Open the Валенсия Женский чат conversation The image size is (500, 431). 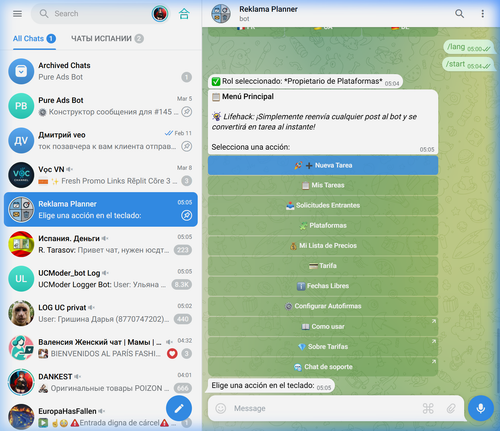[100, 348]
